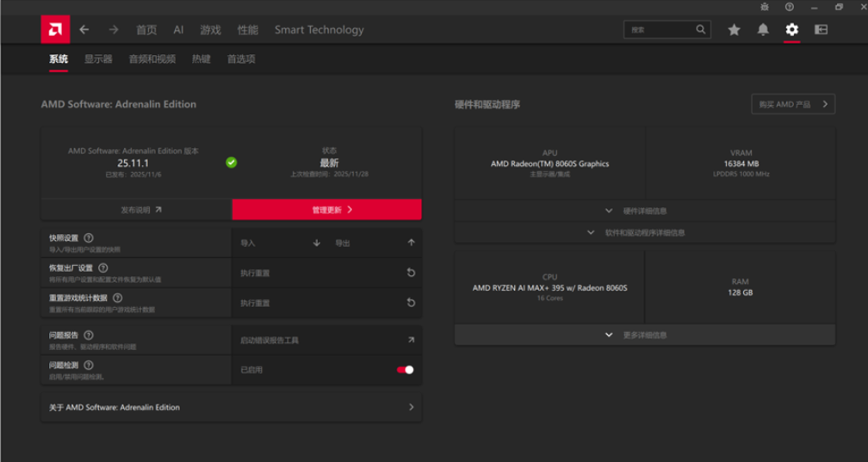This screenshot has height=462, width=868.
Task: Click the help icon next to 快照设置
Action: point(89,238)
